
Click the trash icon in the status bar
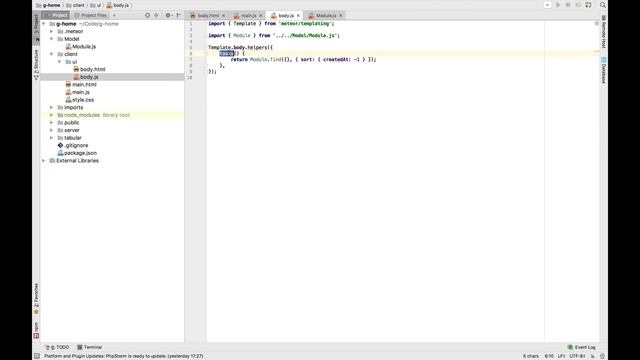pyautogui.click(x=602, y=356)
